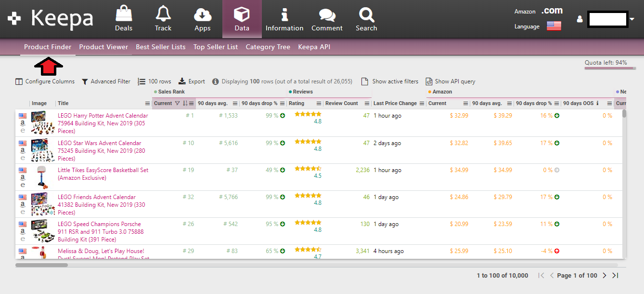Open Sales Rank 90 days drop % menu
The height and width of the screenshot is (294, 644).
(x=283, y=103)
